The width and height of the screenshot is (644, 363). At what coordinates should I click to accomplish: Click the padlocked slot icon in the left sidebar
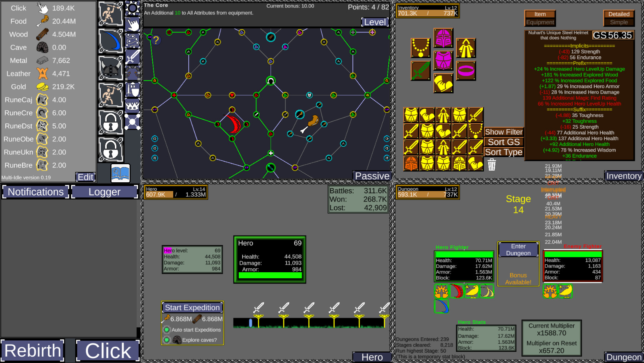pyautogui.click(x=110, y=122)
